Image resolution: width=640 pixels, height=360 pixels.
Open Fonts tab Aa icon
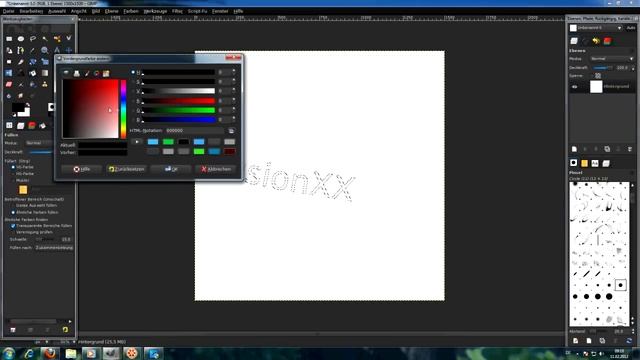pos(595,163)
